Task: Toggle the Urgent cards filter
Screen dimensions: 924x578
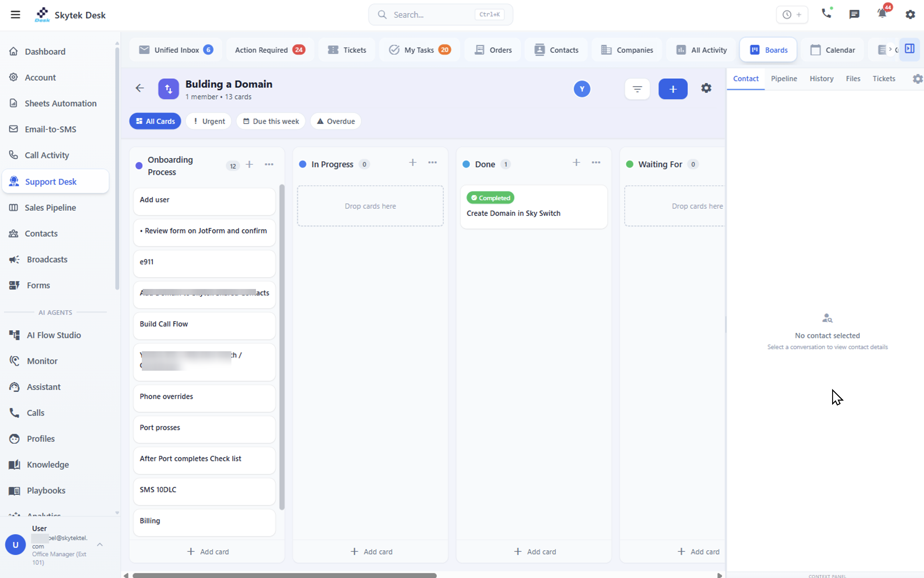Action: [x=208, y=121]
